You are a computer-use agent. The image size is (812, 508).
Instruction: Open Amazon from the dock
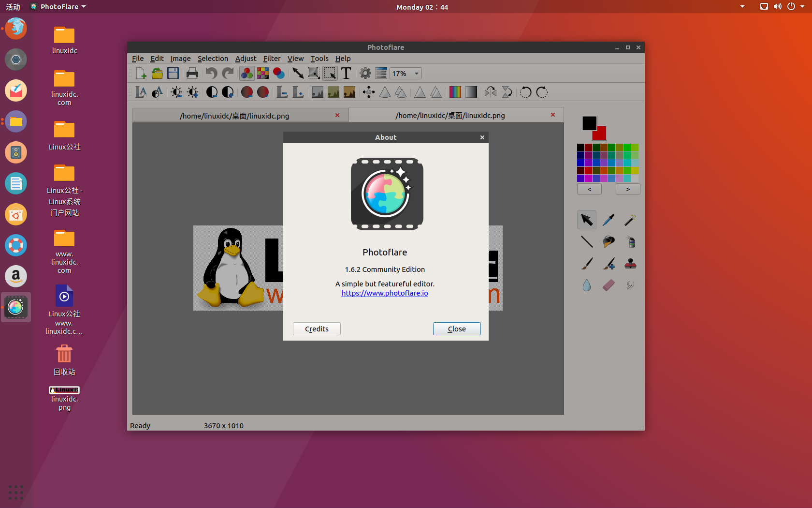(x=16, y=276)
